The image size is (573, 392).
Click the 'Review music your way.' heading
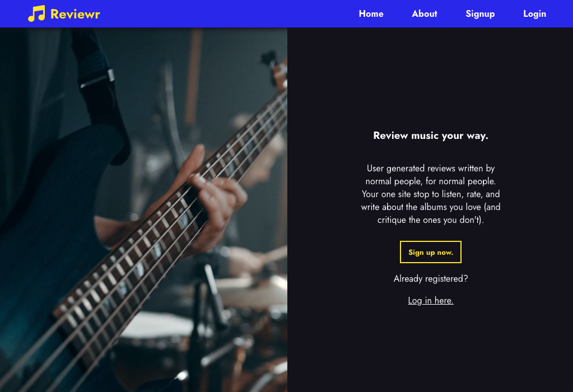[431, 136]
